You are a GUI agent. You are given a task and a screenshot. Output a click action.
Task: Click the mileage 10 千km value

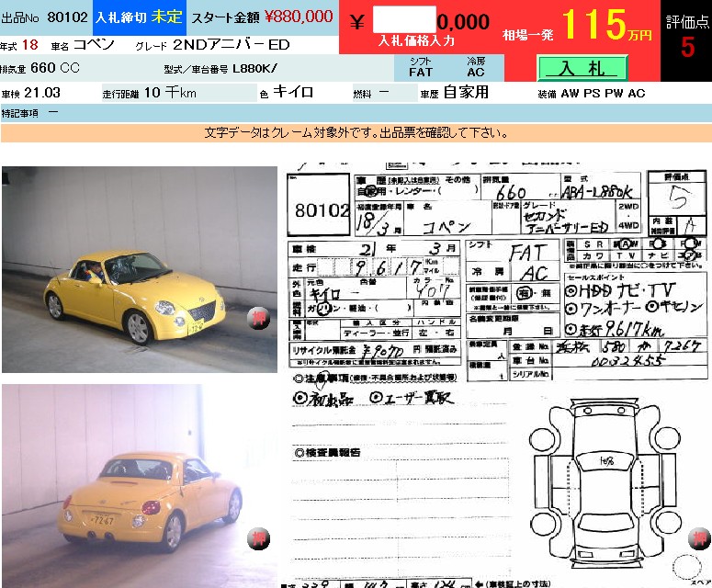click(x=170, y=93)
